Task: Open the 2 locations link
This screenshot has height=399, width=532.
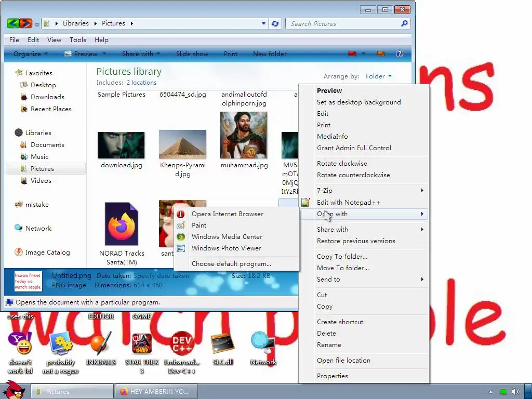Action: pyautogui.click(x=141, y=83)
